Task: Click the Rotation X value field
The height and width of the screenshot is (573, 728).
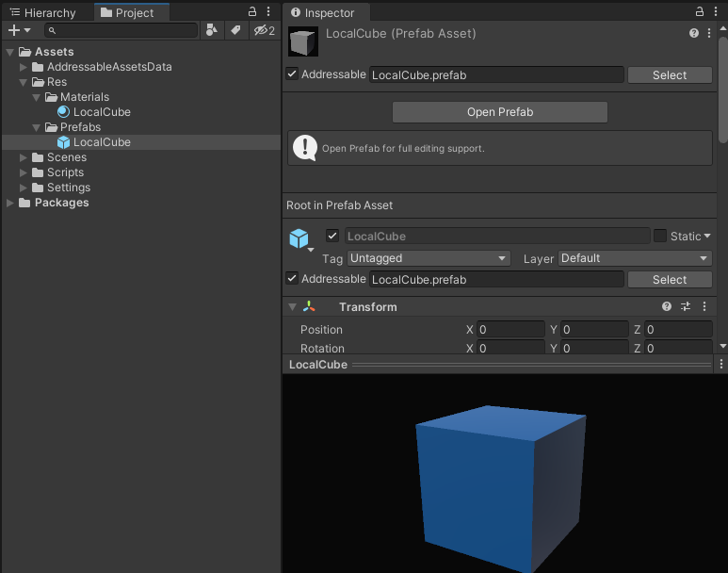Action: [x=510, y=348]
